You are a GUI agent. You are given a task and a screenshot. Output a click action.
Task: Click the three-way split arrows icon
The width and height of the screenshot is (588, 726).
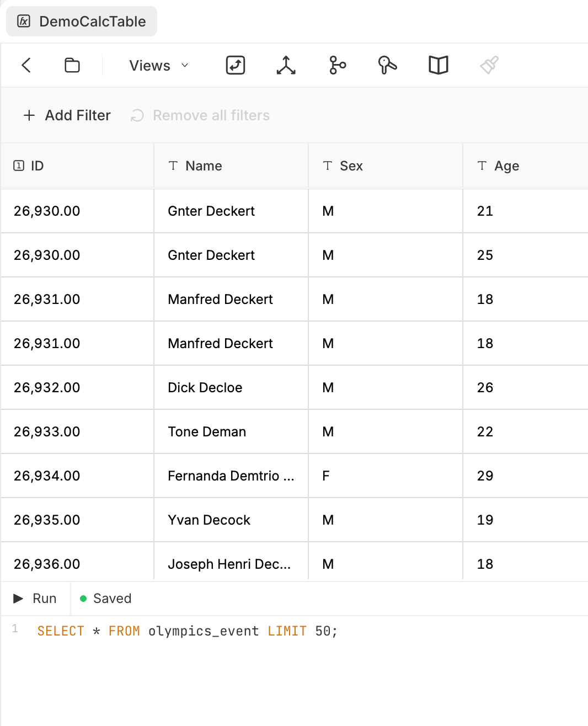tap(286, 65)
